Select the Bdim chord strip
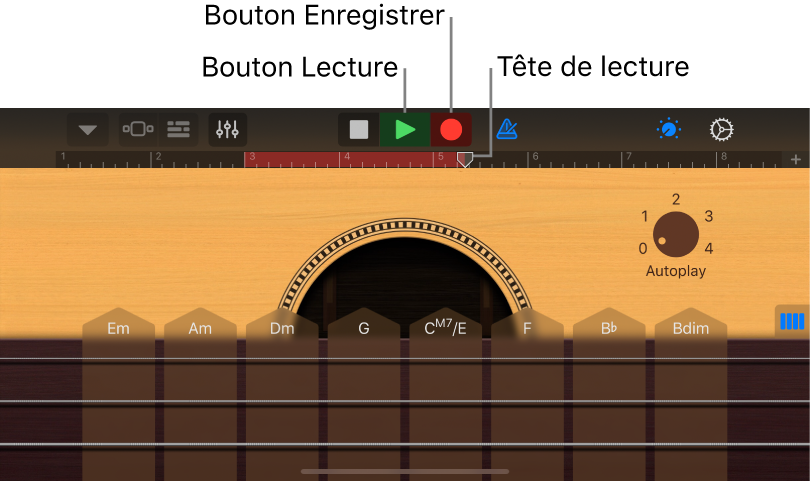This screenshot has height=481, width=811. click(691, 393)
